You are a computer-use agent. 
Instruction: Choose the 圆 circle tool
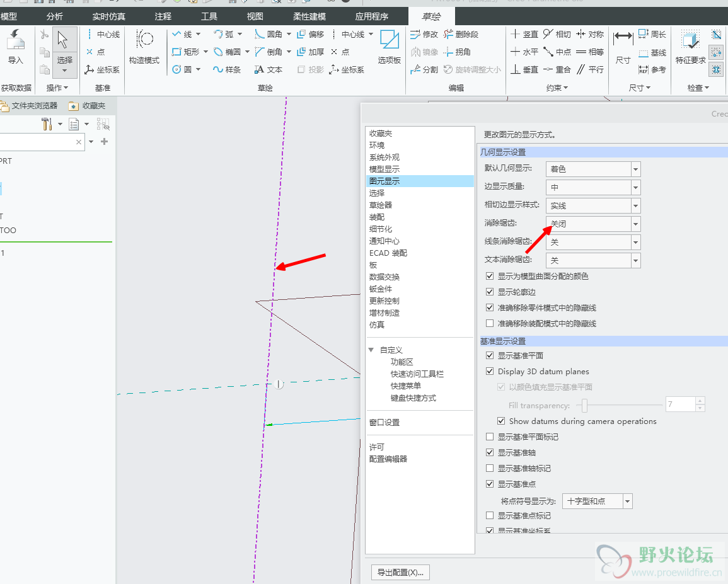182,70
